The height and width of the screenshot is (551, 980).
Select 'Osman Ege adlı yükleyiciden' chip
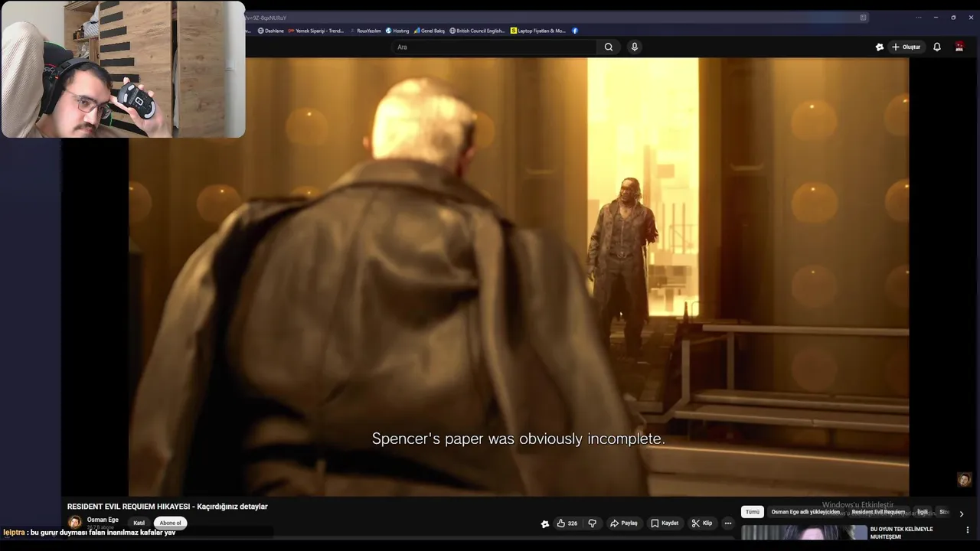click(805, 512)
